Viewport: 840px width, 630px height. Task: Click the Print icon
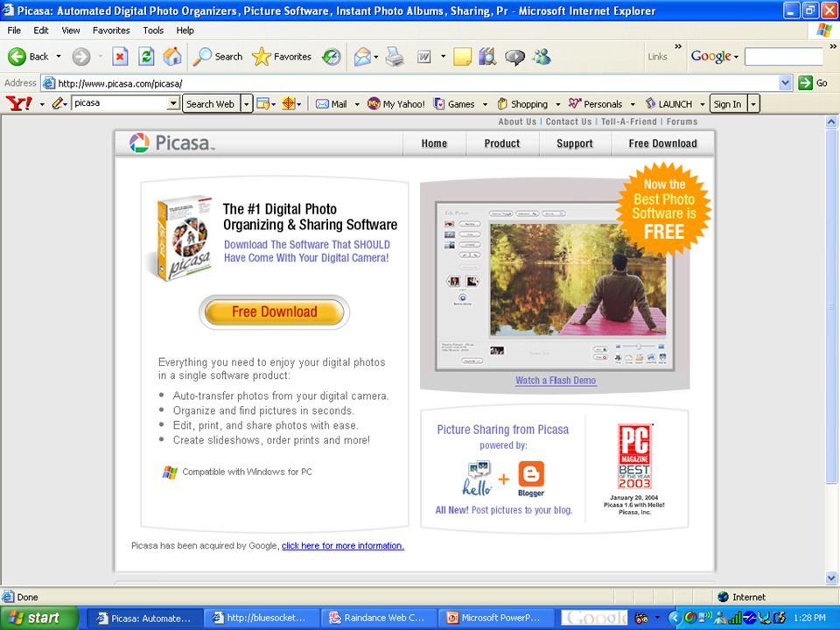395,56
